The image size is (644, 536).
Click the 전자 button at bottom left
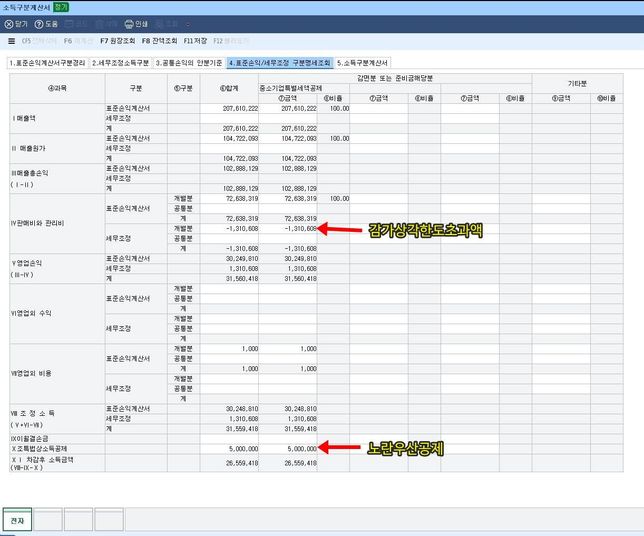coord(16,520)
